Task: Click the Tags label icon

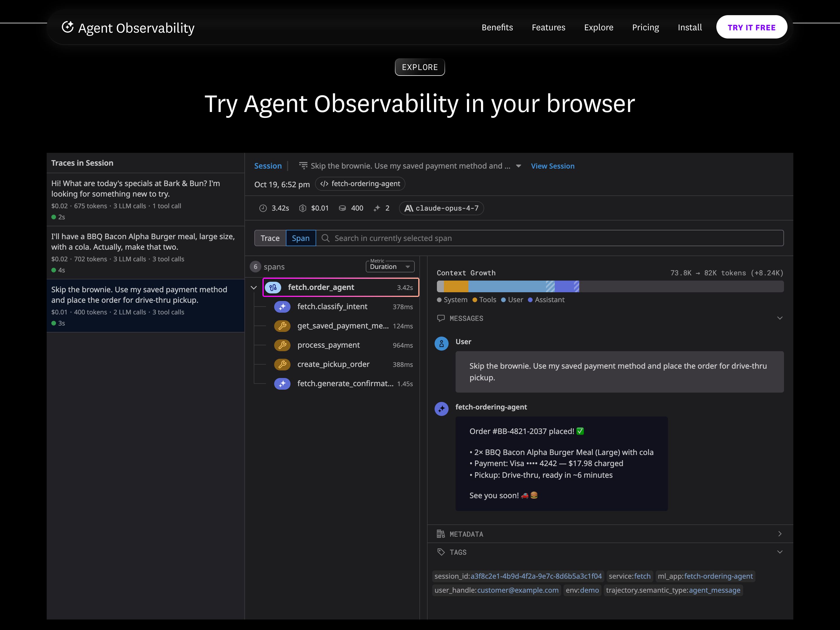Action: 441,552
